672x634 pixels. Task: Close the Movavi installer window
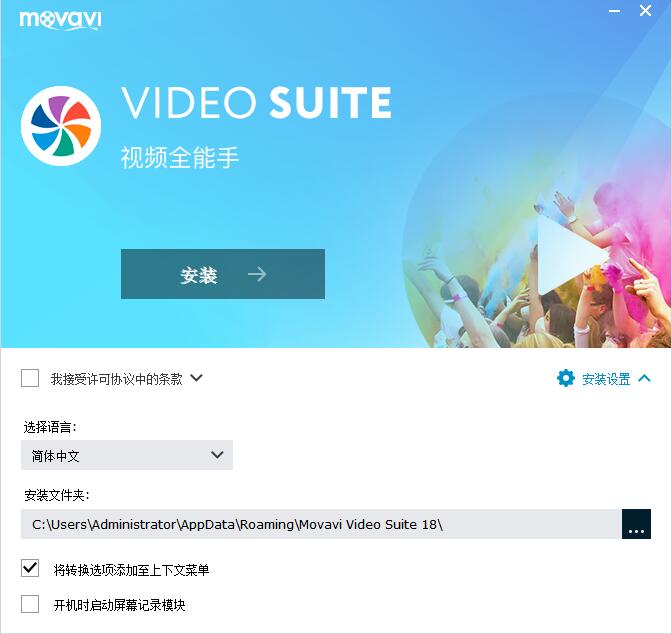tap(645, 11)
